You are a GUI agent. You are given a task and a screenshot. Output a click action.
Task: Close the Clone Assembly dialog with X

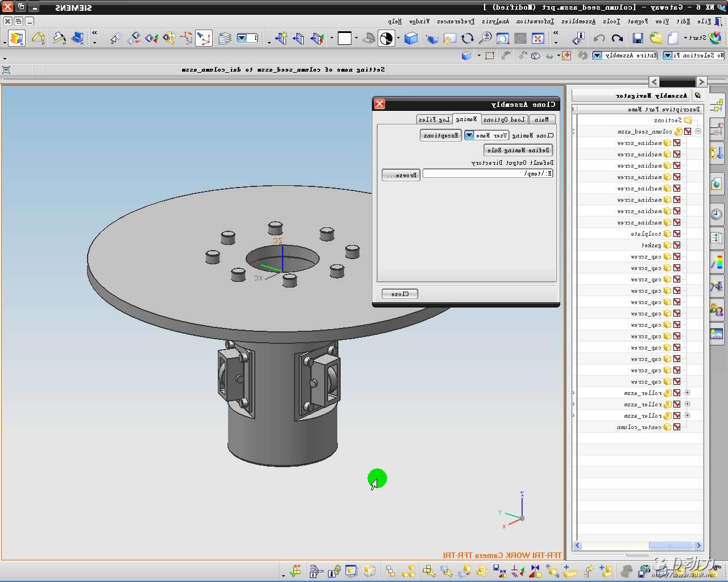pos(379,104)
